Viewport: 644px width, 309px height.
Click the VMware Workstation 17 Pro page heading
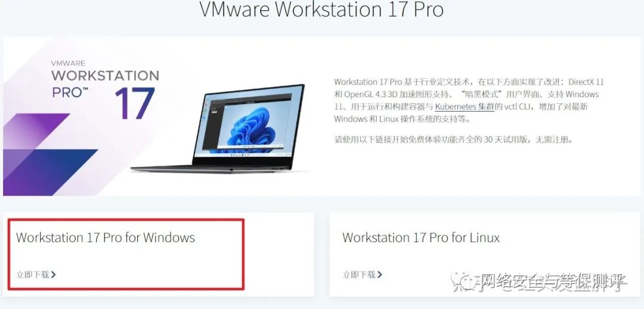point(321,9)
